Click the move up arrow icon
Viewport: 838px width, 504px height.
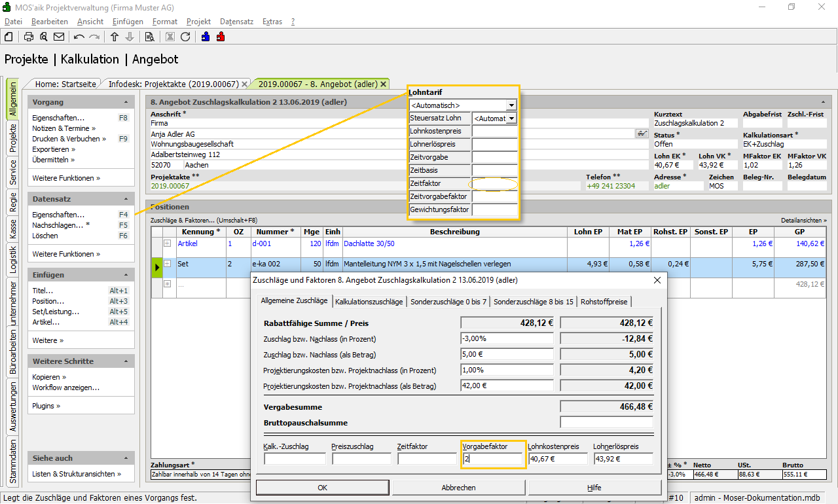click(115, 37)
